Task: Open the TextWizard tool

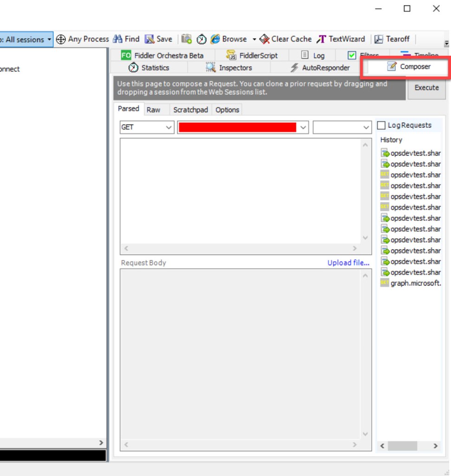Action: (x=341, y=40)
